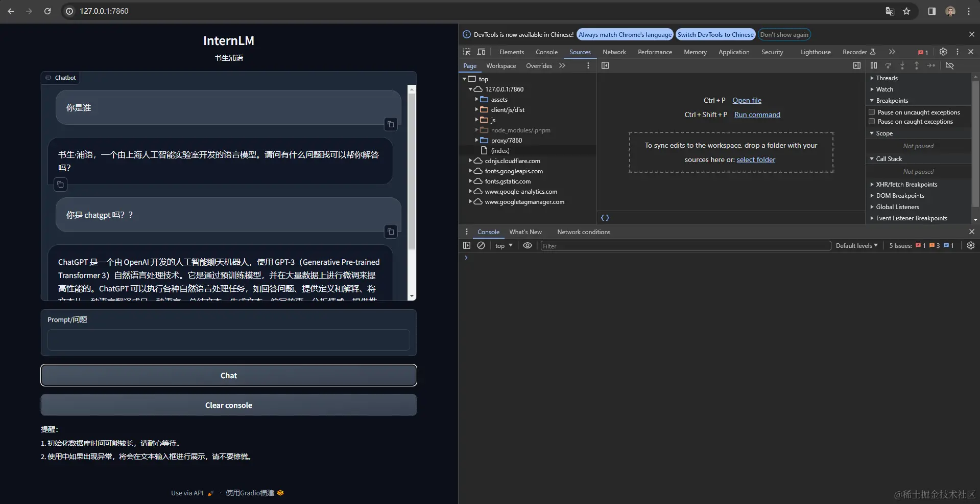This screenshot has width=980, height=504.
Task: Click Switch DevTools to Chinese
Action: [x=715, y=35]
